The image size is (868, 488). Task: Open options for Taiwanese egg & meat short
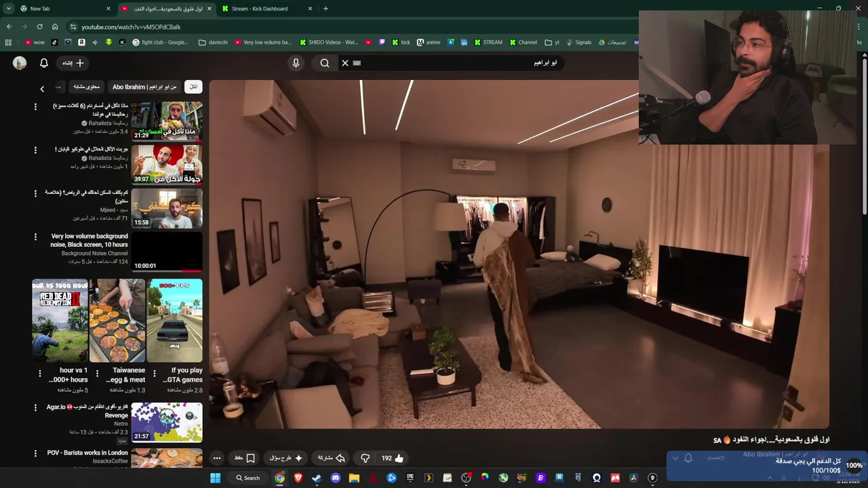coord(97,373)
